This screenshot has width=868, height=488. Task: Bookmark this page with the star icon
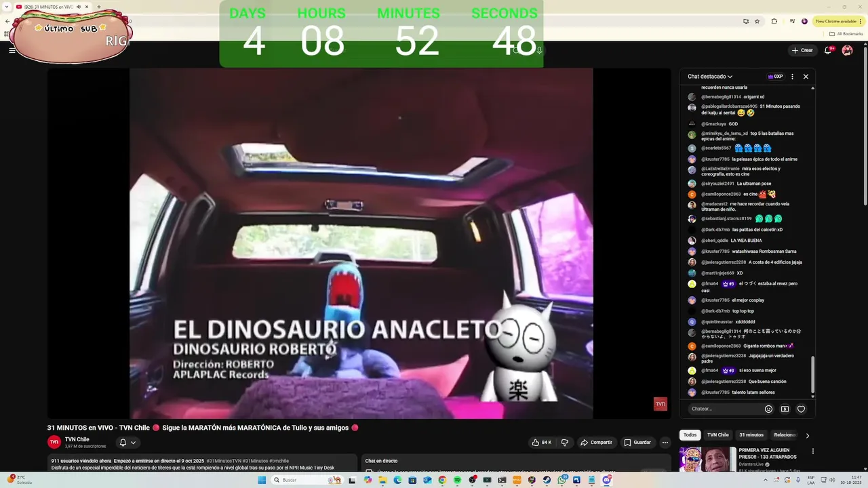[757, 21]
